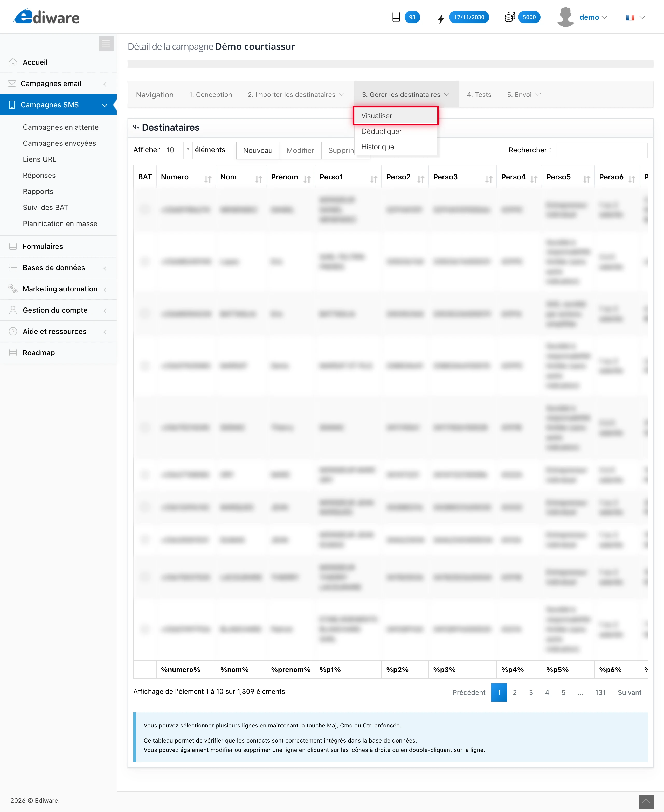The image size is (664, 812).
Task: Sort table by Perso5 column
Action: pos(568,177)
